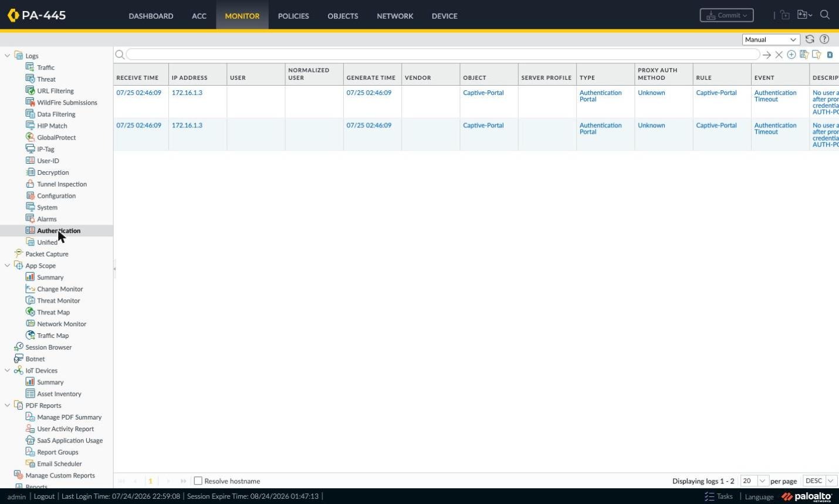Open HIP Match logs
The image size is (839, 504).
(52, 126)
